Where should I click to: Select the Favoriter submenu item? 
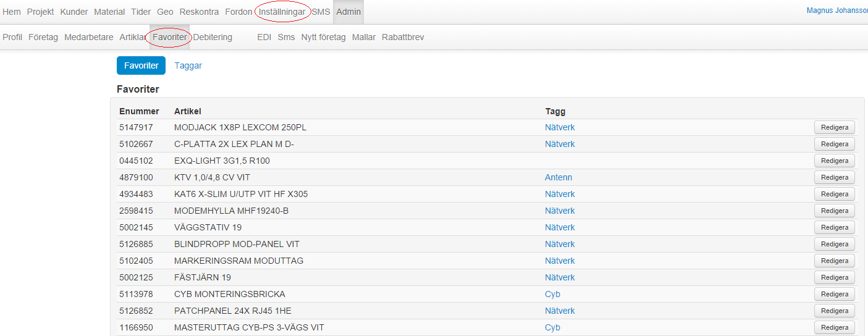coord(170,37)
